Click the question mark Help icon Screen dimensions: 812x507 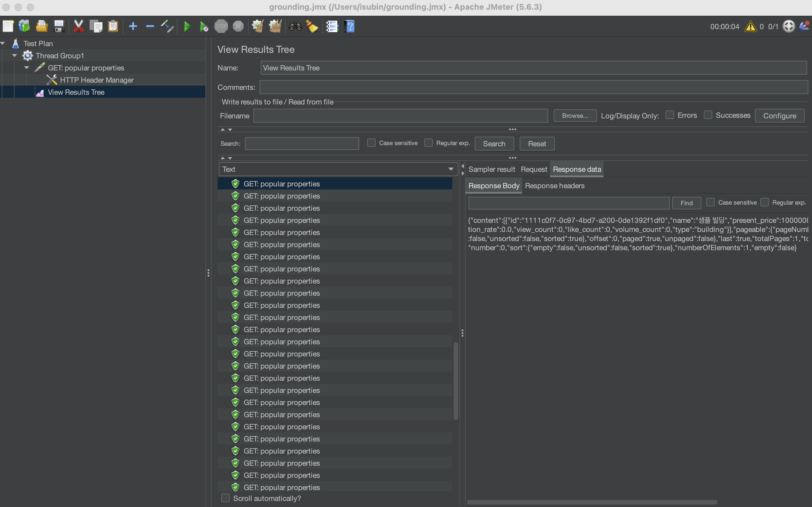(349, 26)
